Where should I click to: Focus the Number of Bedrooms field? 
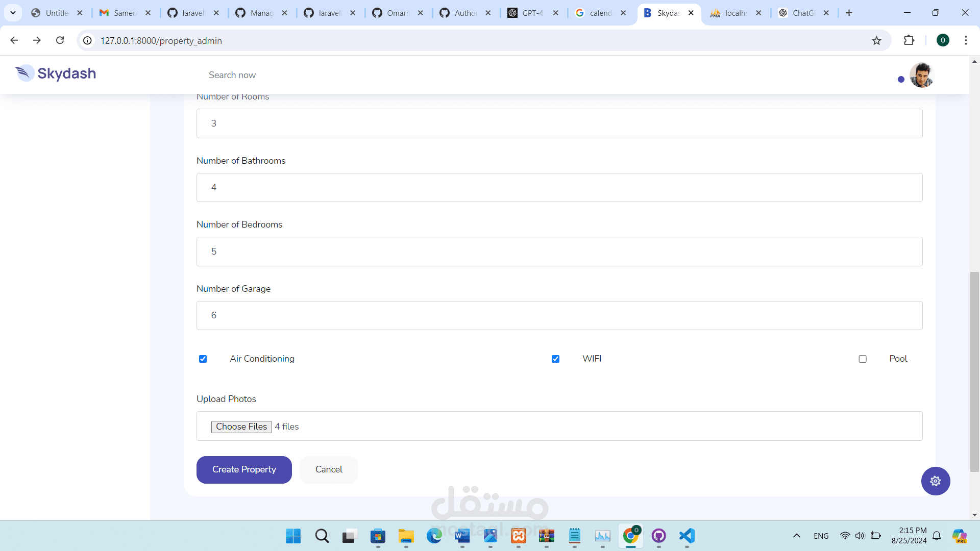(x=559, y=252)
